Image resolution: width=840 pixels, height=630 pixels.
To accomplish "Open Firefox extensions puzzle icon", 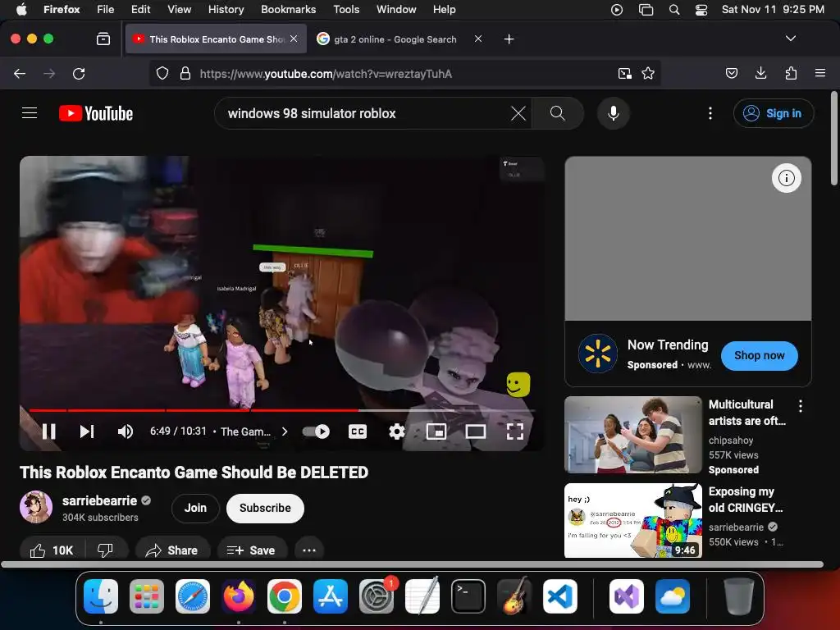I will pyautogui.click(x=791, y=73).
